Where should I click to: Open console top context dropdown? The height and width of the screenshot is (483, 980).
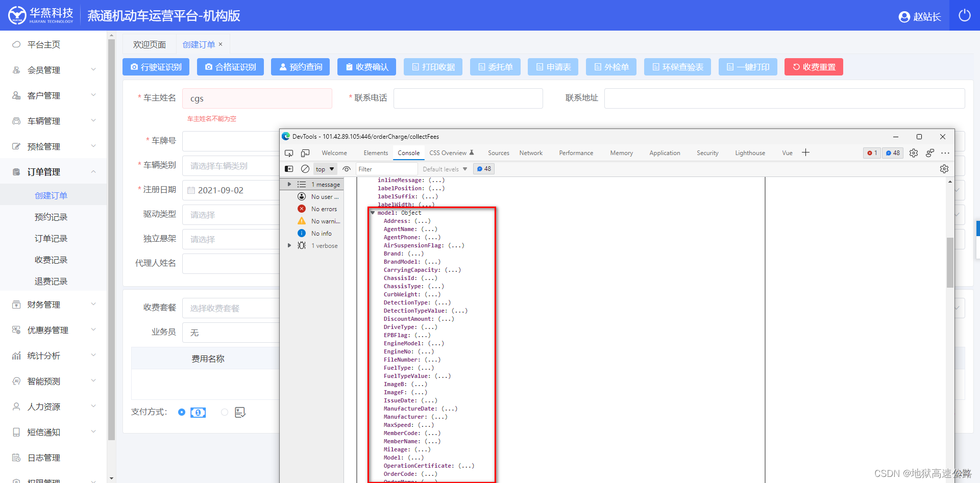325,169
